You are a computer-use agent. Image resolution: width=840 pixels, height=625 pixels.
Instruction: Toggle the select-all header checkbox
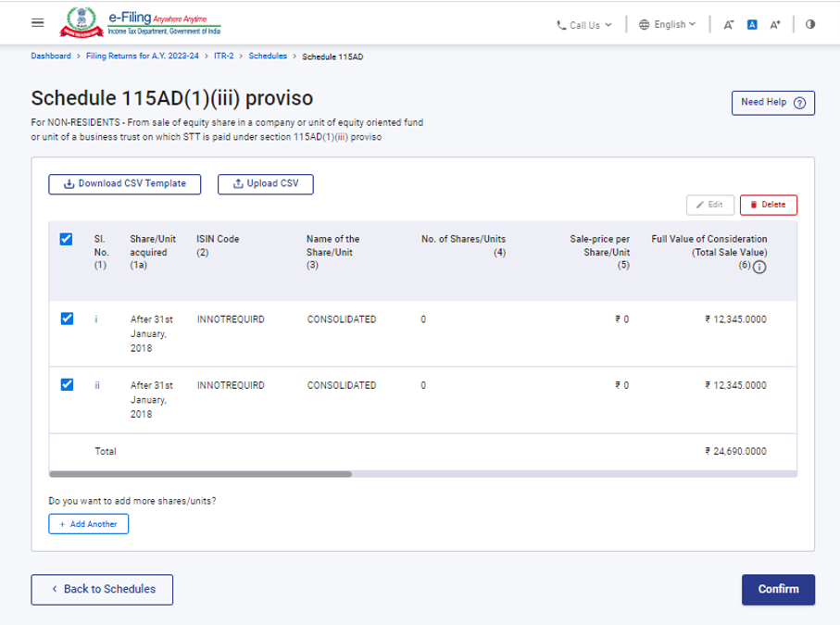(66, 240)
